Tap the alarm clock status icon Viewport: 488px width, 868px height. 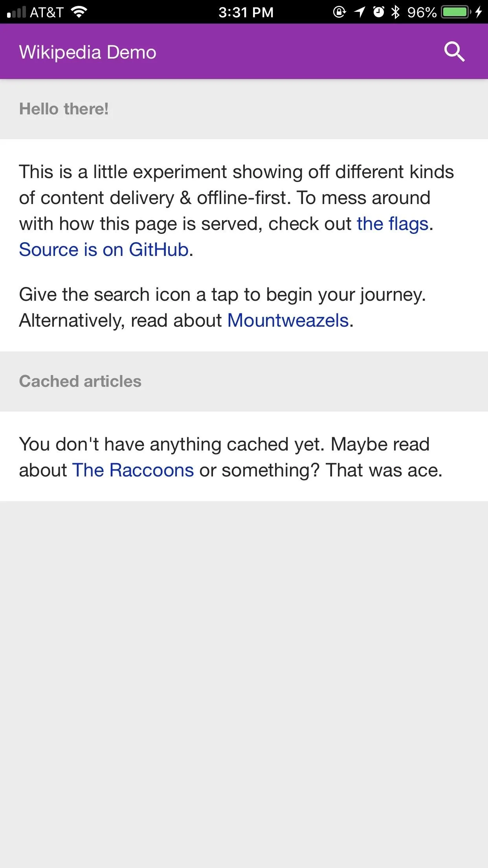(378, 12)
